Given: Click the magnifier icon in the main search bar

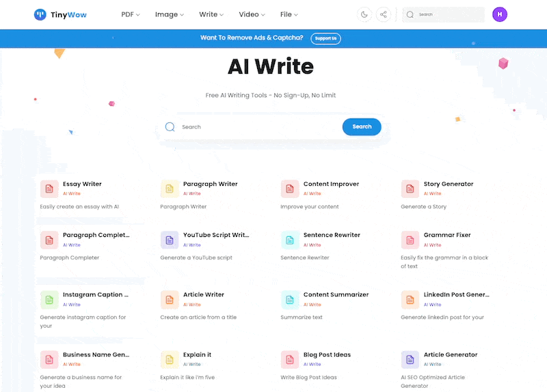Looking at the screenshot, I should click(170, 127).
